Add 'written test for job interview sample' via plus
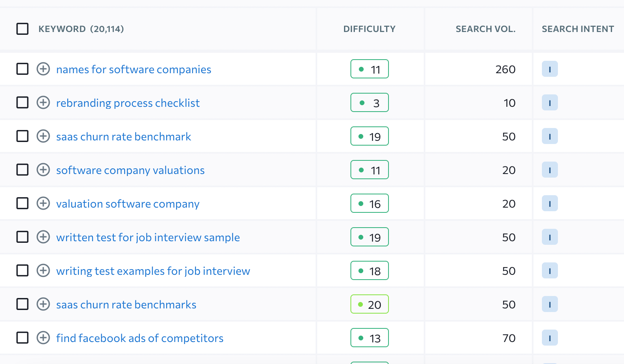624x364 pixels. pos(43,237)
